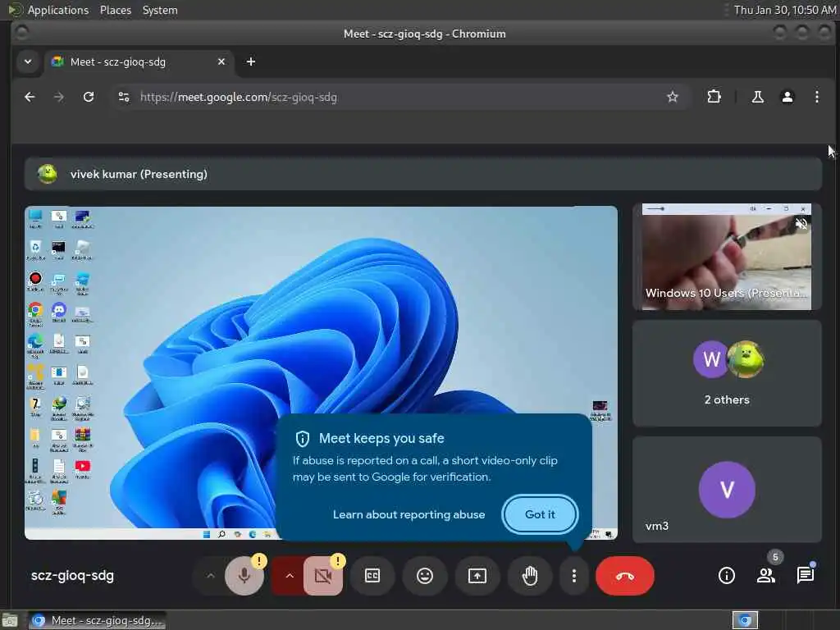Open Chromium three-dot menu
Viewport: 840px width, 630px height.
pos(816,97)
